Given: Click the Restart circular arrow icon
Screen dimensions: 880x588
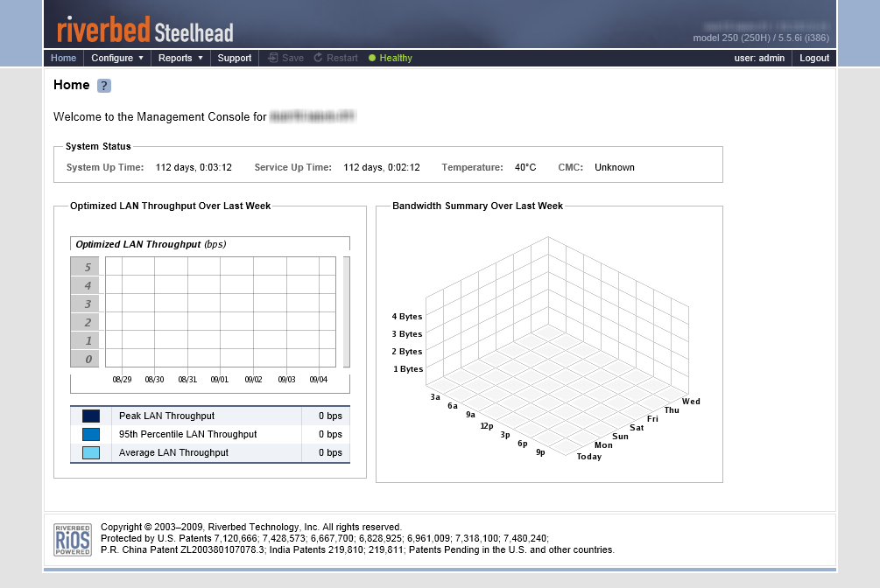Looking at the screenshot, I should [x=318, y=58].
